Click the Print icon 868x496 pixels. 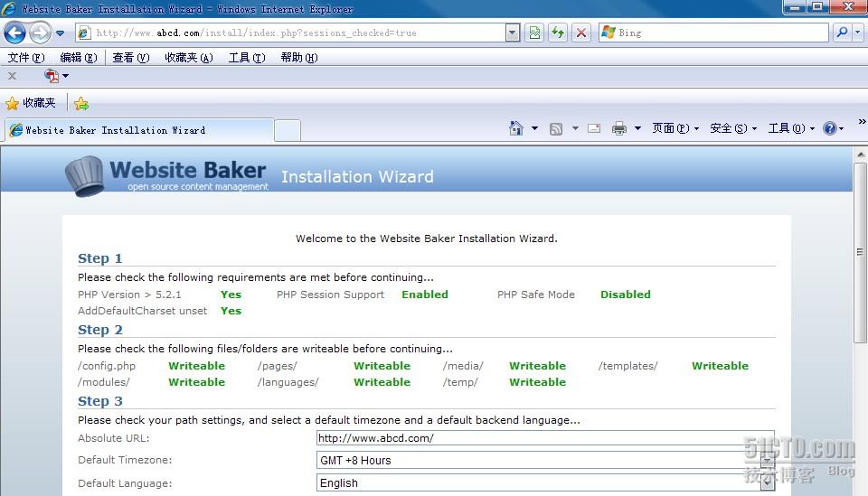tap(618, 129)
